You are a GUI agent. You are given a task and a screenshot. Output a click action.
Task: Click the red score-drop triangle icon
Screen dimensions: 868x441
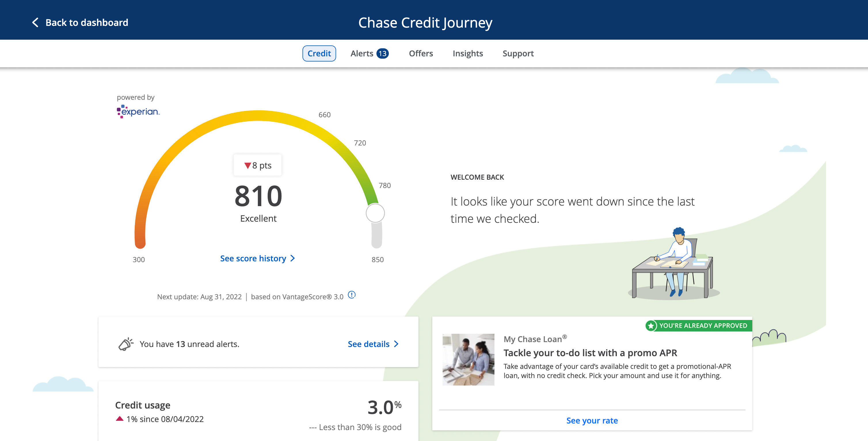pos(248,165)
